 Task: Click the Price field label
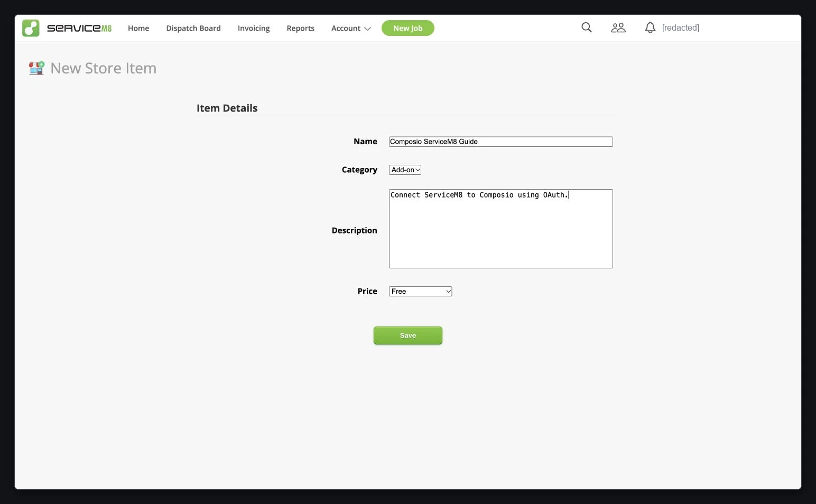[367, 291]
